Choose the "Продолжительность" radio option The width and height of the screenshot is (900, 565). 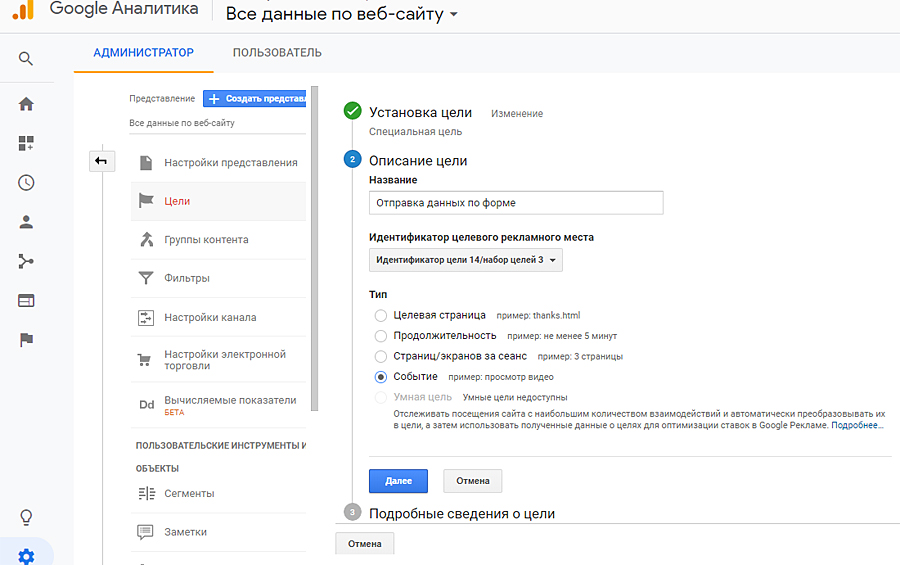[x=380, y=336]
